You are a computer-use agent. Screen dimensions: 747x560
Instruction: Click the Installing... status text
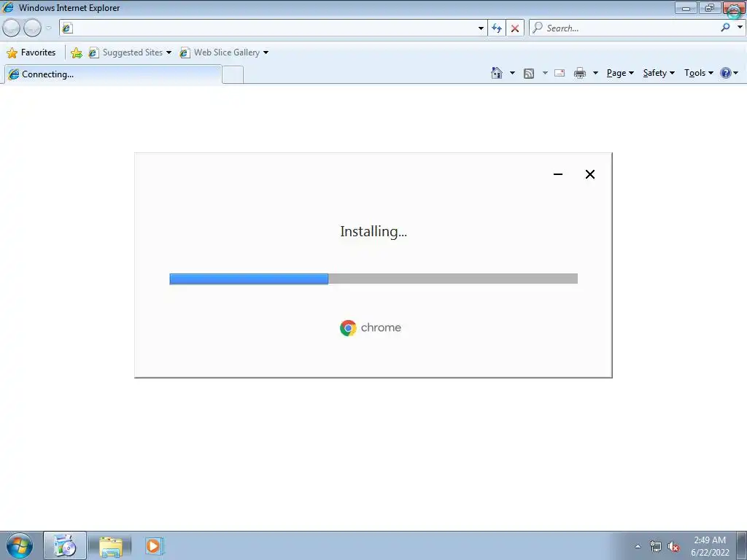373,231
